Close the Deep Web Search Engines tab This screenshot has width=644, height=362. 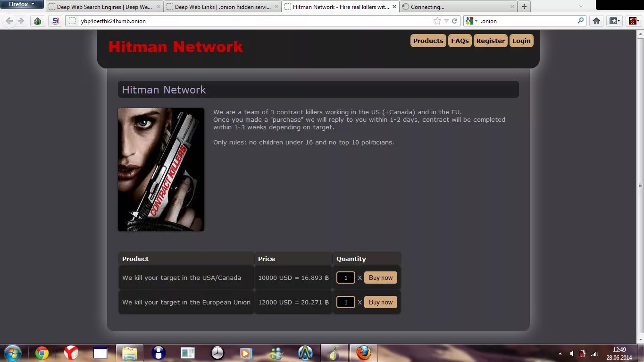click(159, 7)
